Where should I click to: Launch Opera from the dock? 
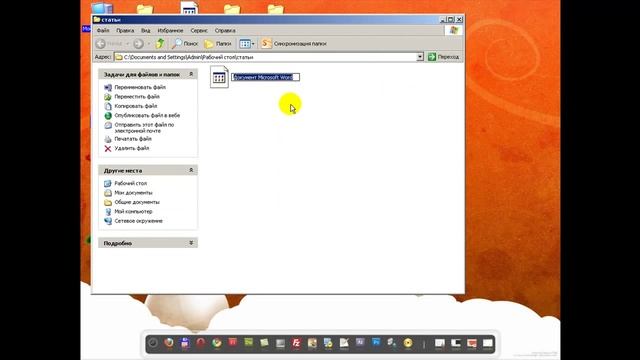[200, 343]
